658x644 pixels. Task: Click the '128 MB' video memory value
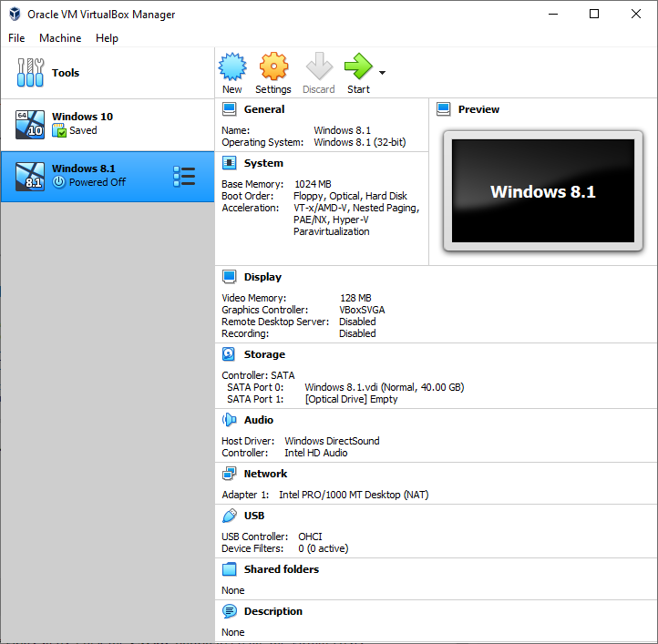[x=355, y=298]
